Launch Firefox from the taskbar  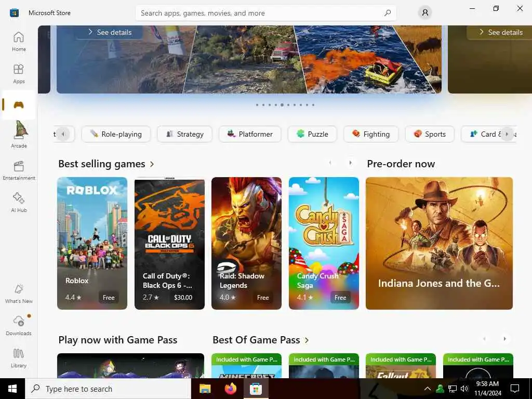click(x=230, y=389)
